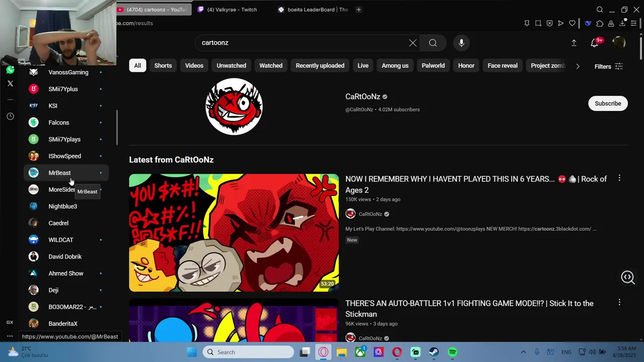Switch to Valkyrae Twitch tab

click(231, 10)
